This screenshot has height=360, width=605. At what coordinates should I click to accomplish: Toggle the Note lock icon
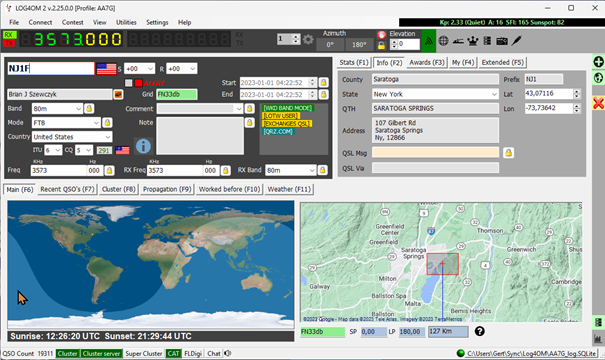(x=250, y=123)
